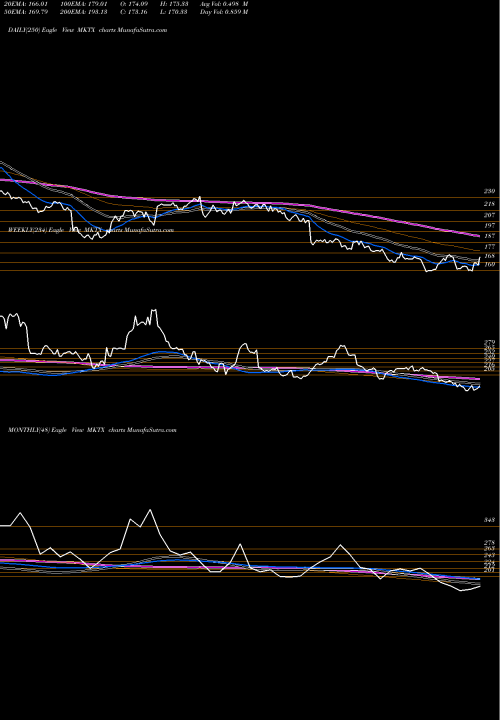Click the high price H: 175.33
500x720 pixels.
pos(175,4)
